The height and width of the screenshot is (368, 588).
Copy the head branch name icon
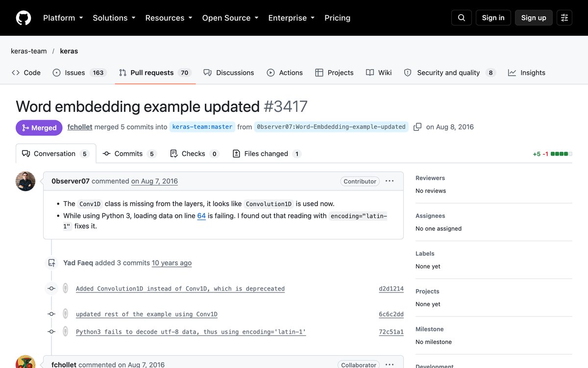click(417, 127)
